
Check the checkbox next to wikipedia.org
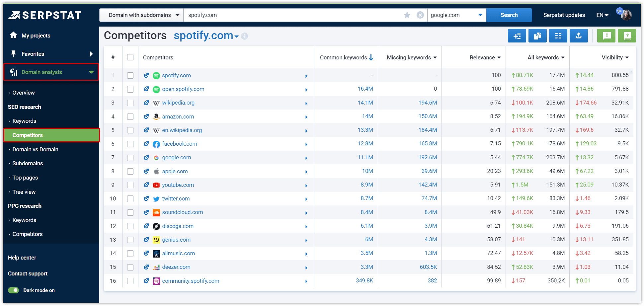[x=130, y=103]
